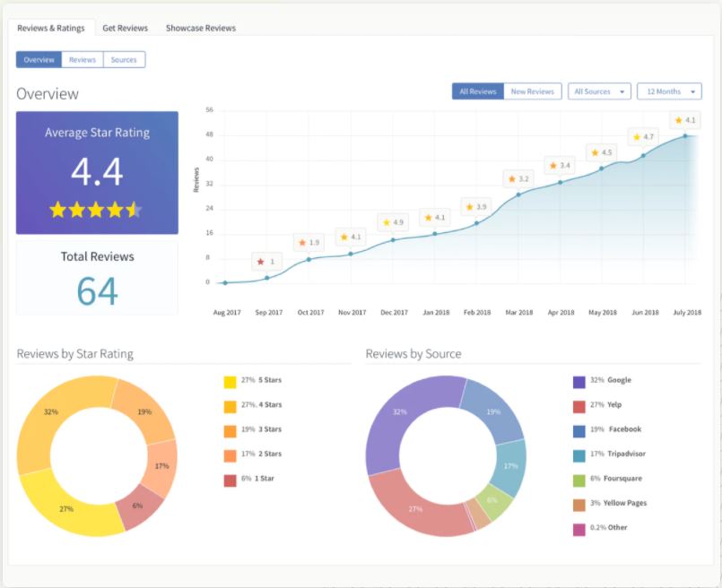Select the Sources sub-tab

(x=124, y=59)
